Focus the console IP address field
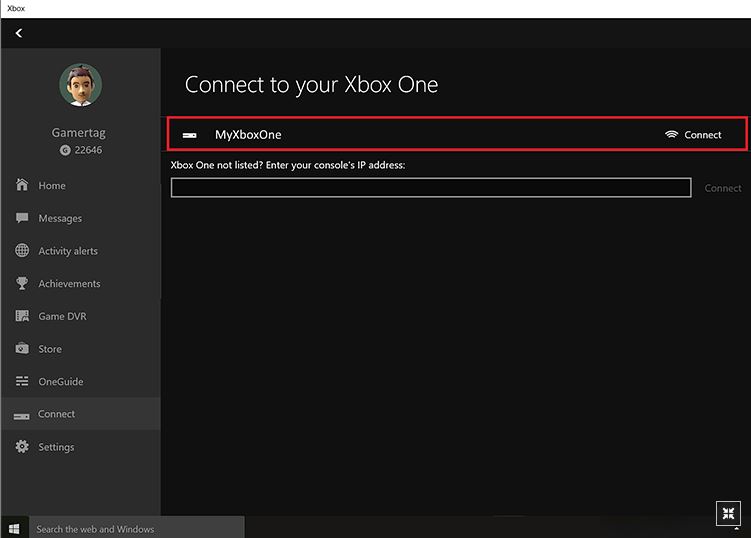751x538 pixels. coord(431,187)
